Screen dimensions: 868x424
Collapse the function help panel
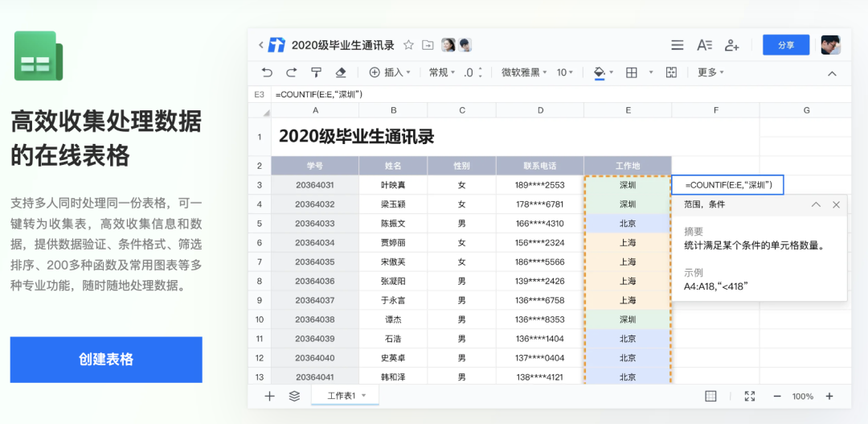tap(816, 204)
